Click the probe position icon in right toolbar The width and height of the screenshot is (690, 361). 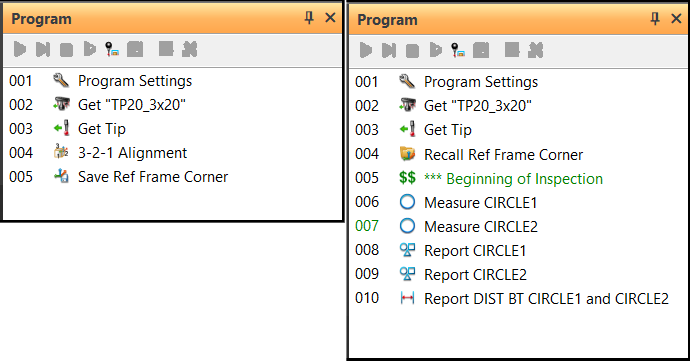click(458, 50)
